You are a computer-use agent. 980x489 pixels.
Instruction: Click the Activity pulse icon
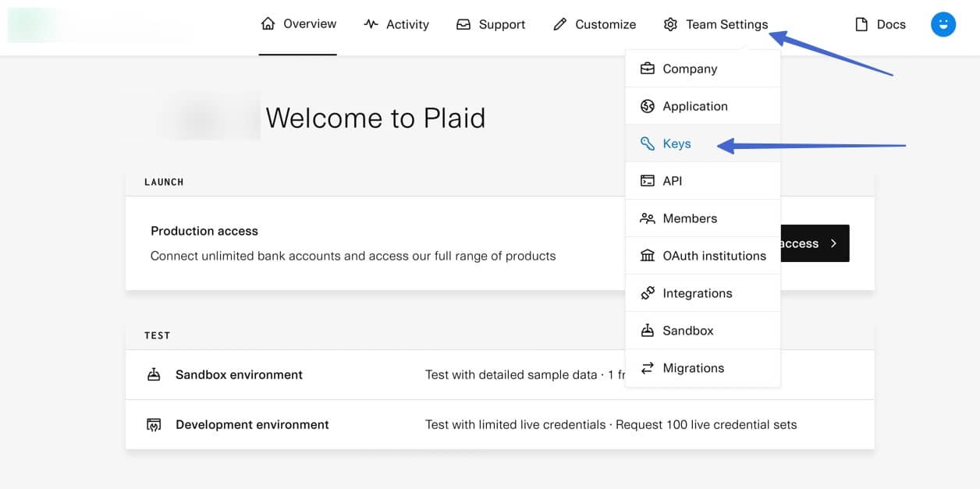[x=371, y=24]
